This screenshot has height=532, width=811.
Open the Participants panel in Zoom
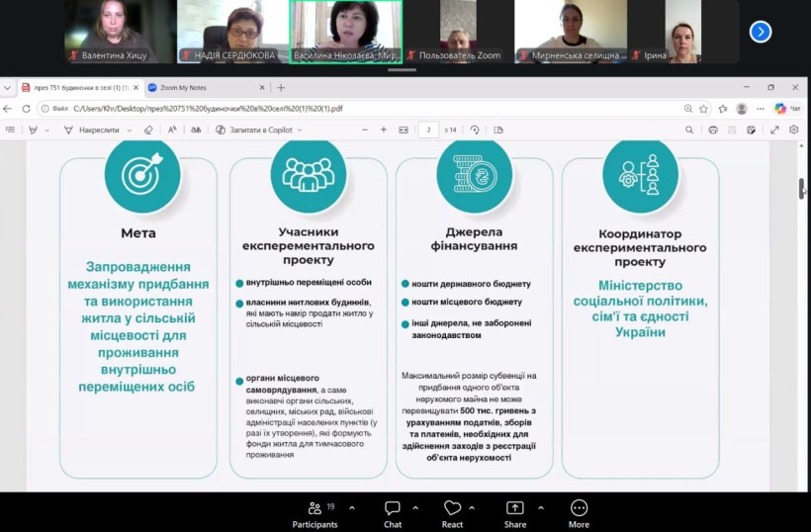click(315, 515)
